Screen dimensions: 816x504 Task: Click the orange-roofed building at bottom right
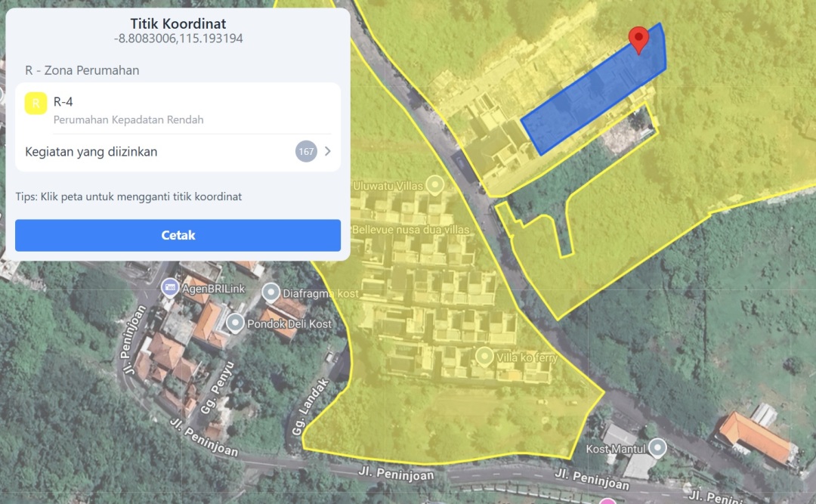point(756,438)
